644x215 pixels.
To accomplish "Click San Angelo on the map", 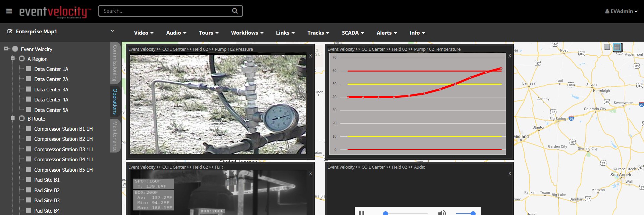I will [x=621, y=175].
